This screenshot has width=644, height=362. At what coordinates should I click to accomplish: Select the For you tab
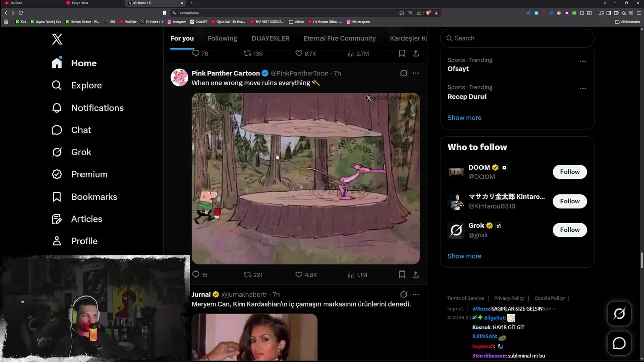[x=182, y=38]
